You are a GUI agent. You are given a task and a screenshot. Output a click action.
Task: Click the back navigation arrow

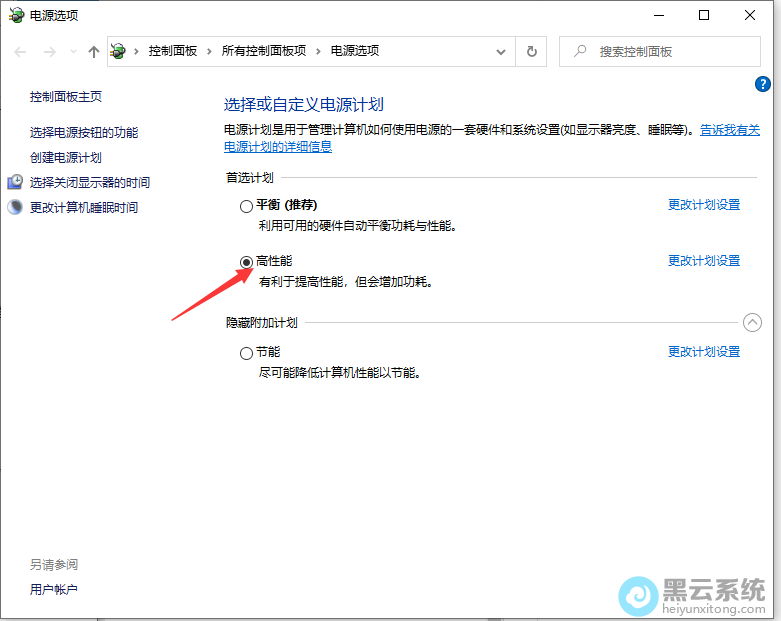pyautogui.click(x=21, y=52)
